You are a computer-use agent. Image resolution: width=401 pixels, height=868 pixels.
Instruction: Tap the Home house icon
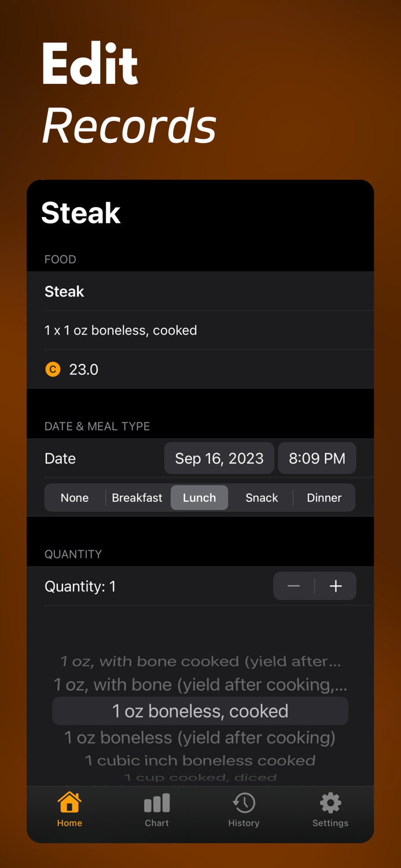(69, 804)
